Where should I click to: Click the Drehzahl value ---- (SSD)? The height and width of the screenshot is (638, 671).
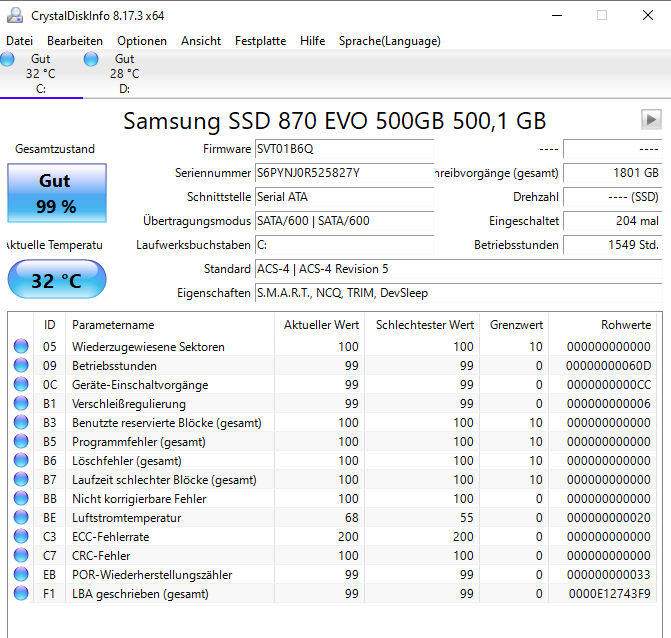[x=612, y=197]
